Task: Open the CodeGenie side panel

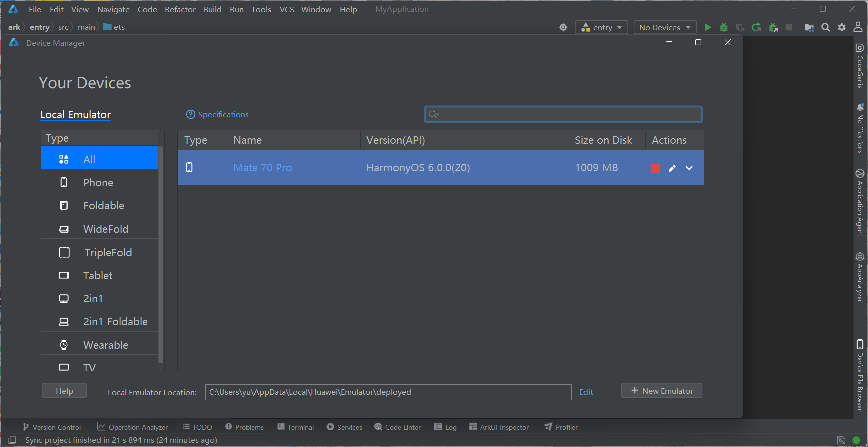Action: pos(860,66)
